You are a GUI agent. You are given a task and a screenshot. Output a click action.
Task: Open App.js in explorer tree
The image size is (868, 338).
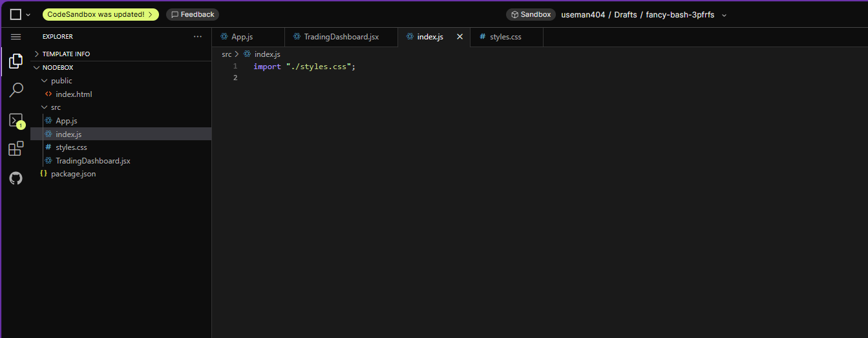121,121
